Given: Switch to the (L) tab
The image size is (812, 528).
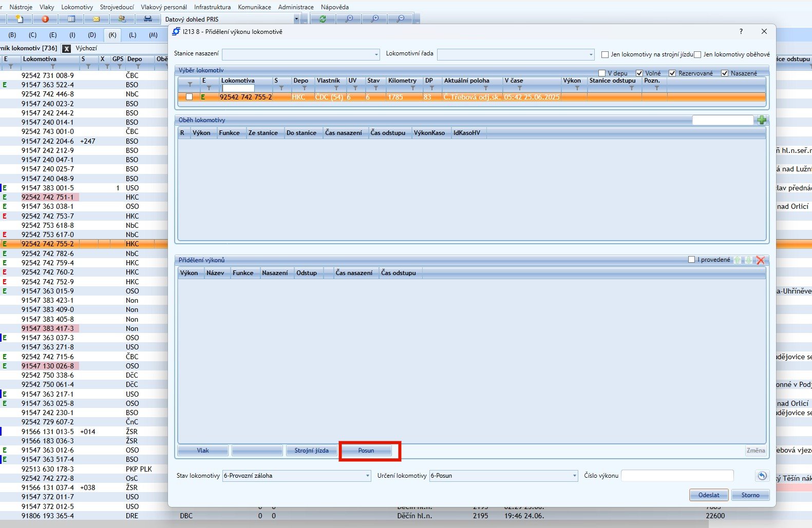Looking at the screenshot, I should tap(133, 35).
